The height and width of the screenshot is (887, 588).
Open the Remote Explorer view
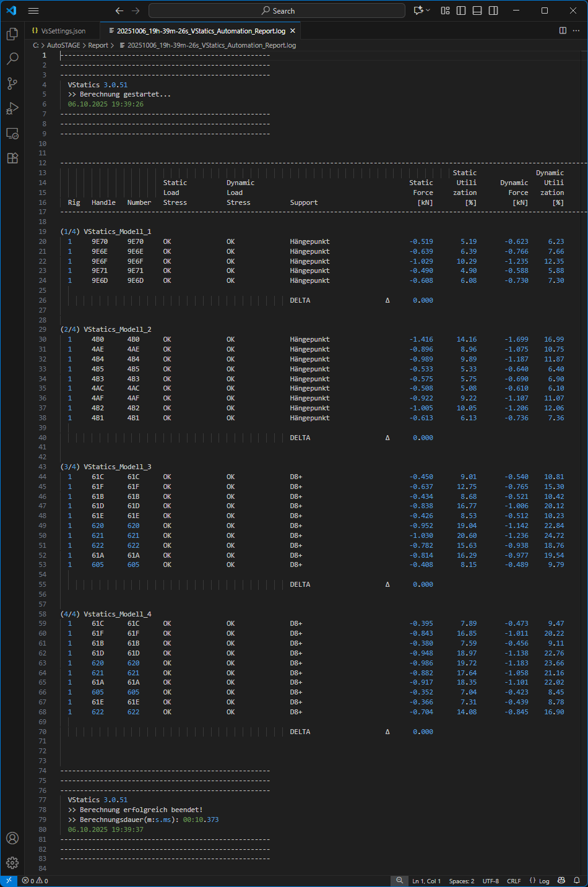click(12, 133)
